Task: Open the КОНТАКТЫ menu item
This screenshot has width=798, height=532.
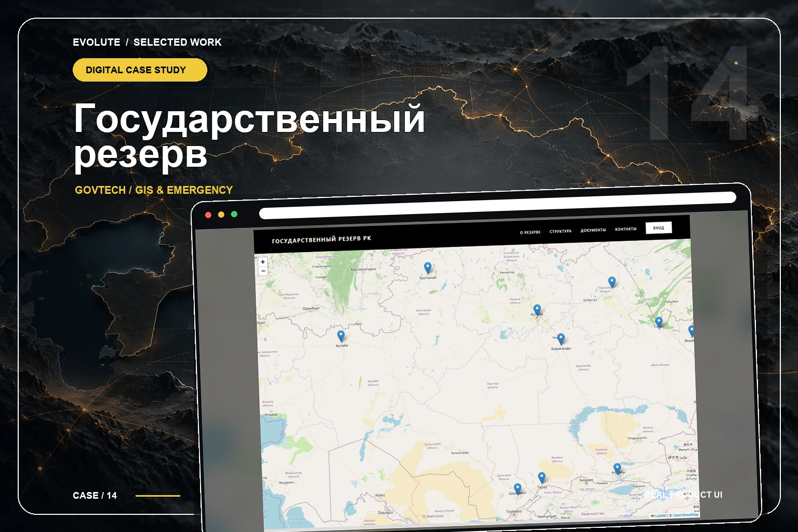Action: (626, 229)
